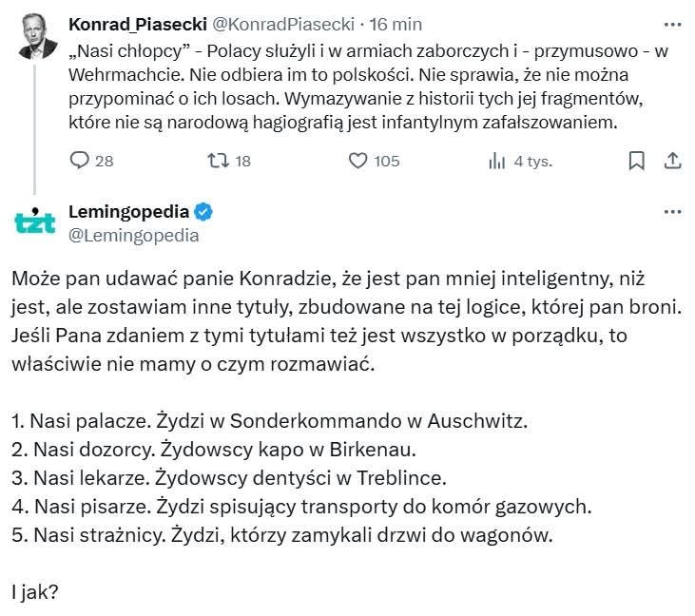Viewport: 695px width, 616px height.
Task: Open view analytics bar-chart icon
Action: [496, 162]
